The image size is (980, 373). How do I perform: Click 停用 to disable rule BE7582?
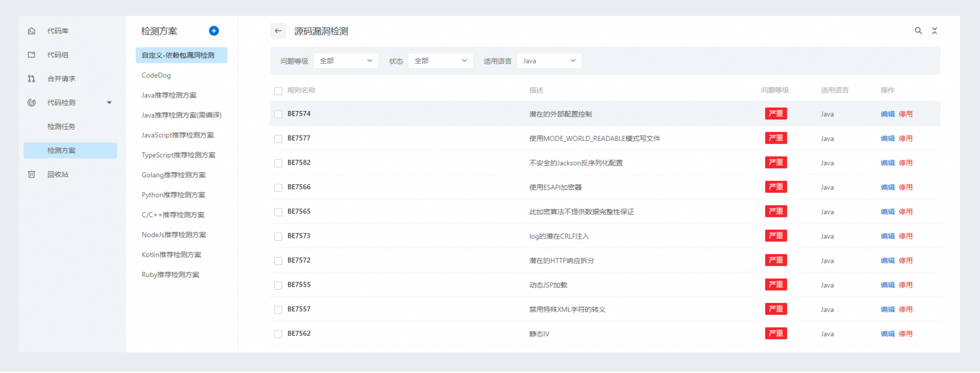[906, 162]
